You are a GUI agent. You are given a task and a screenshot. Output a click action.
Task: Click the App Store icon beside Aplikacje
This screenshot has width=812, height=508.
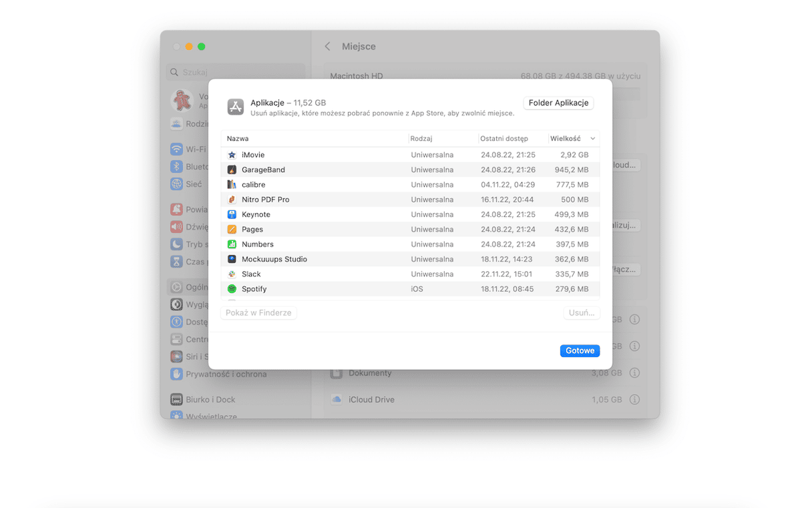coord(236,107)
